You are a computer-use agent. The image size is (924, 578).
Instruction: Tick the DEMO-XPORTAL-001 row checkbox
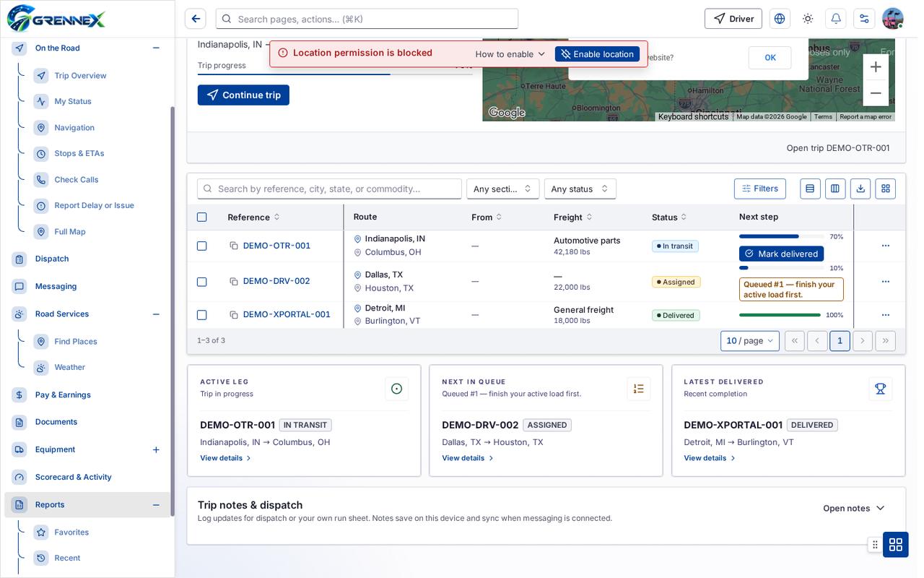(x=202, y=315)
